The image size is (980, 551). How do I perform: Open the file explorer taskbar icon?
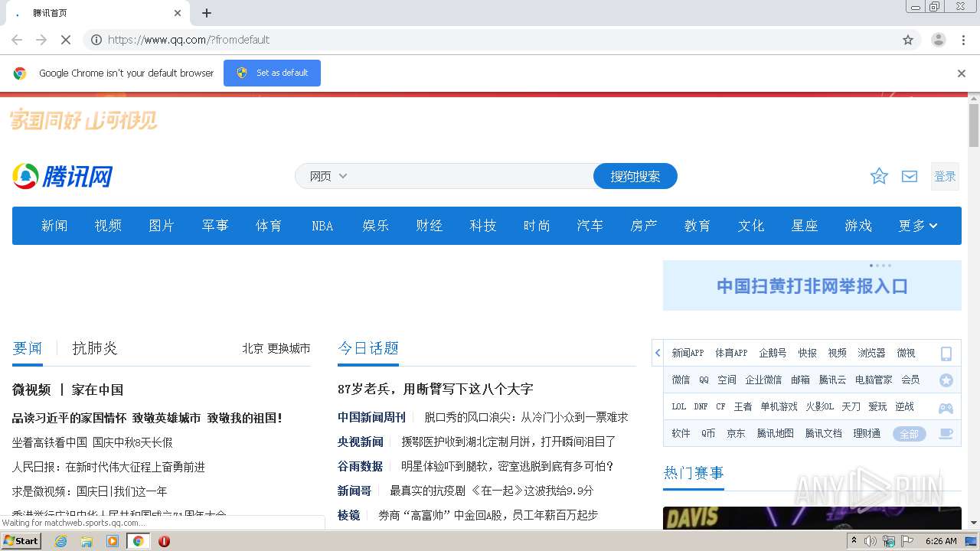click(87, 541)
